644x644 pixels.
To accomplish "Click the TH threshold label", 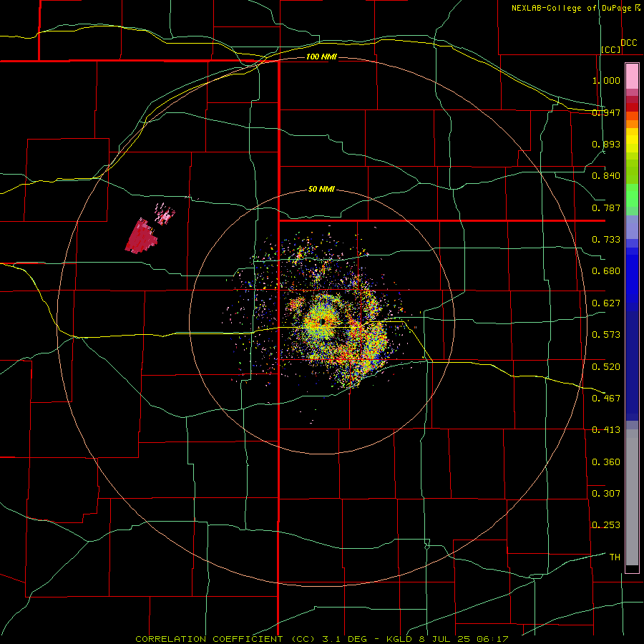I will [615, 557].
